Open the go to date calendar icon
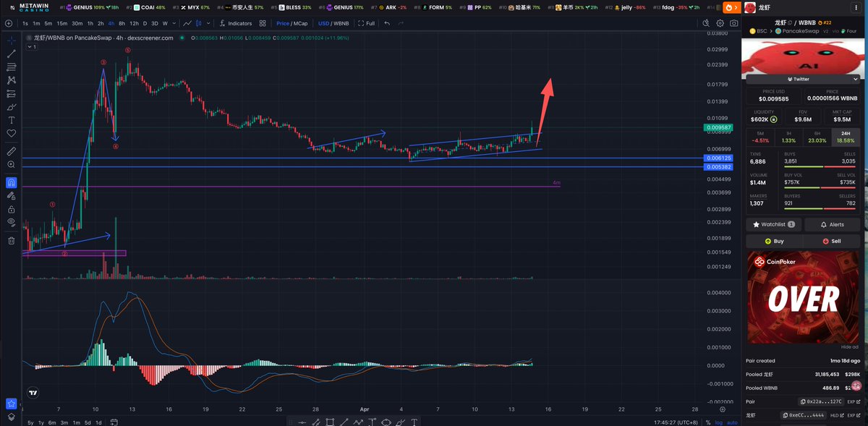Viewport: 868px width, 426px height. coord(113,422)
